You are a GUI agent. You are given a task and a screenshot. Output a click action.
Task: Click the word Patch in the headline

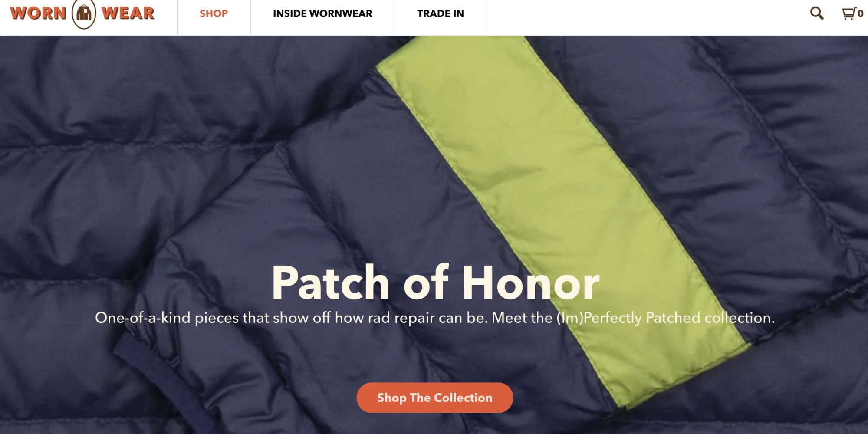tap(330, 283)
